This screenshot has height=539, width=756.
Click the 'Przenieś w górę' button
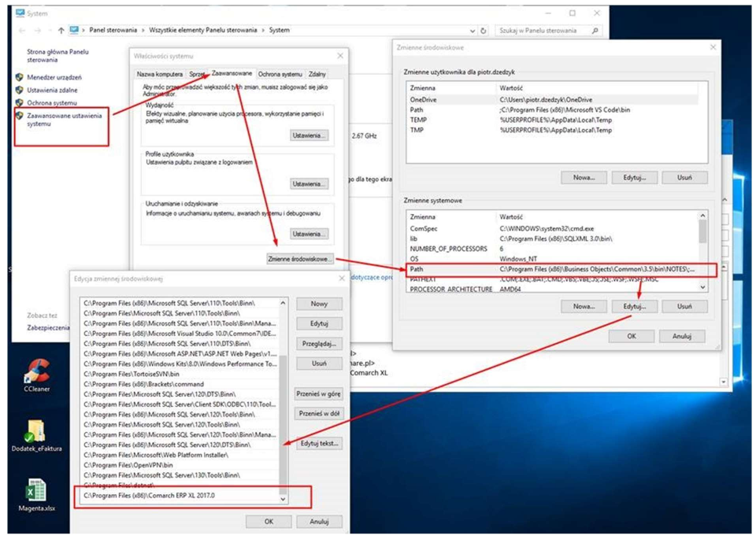coord(319,394)
